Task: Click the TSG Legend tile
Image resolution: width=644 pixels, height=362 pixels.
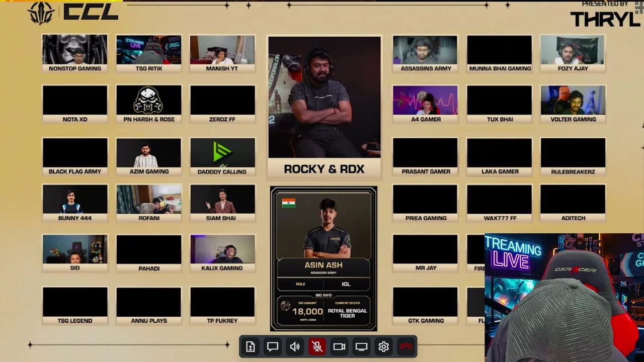Action: [x=75, y=306]
